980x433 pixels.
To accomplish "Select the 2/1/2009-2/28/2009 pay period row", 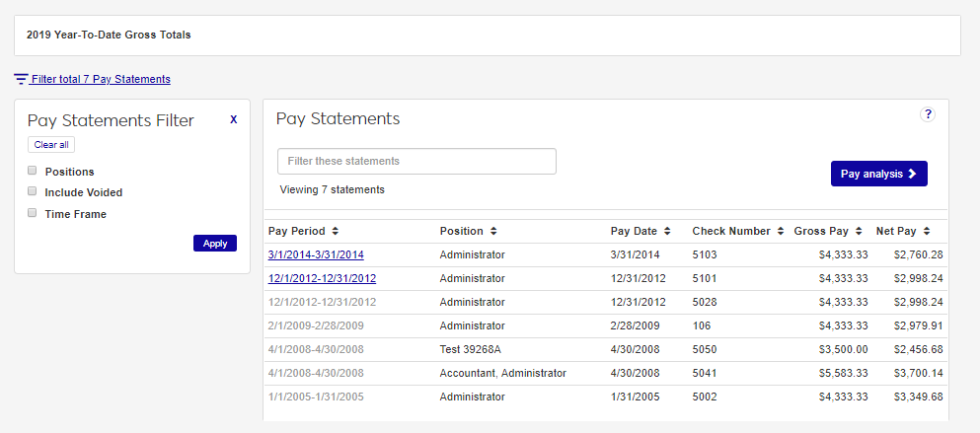I will click(x=316, y=325).
